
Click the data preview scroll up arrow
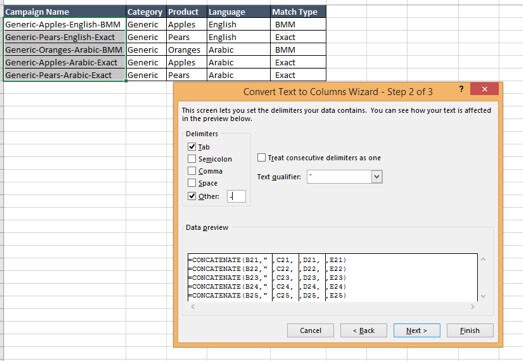tap(483, 259)
